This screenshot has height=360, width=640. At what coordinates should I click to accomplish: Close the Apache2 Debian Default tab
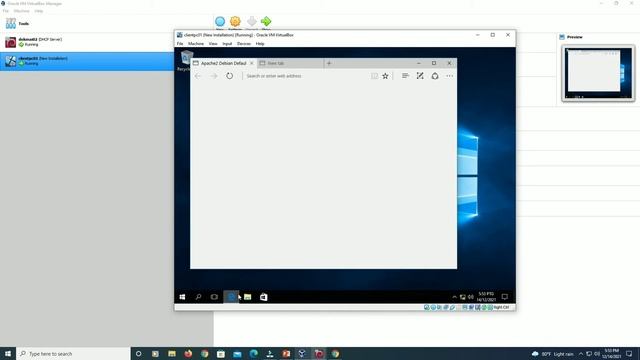pyautogui.click(x=251, y=63)
